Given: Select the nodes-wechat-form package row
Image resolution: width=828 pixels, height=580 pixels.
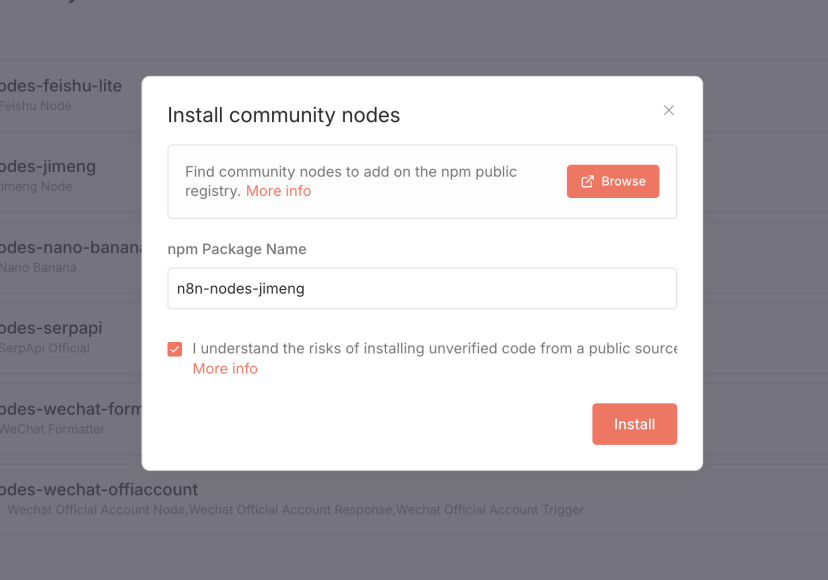Looking at the screenshot, I should click(70, 409).
